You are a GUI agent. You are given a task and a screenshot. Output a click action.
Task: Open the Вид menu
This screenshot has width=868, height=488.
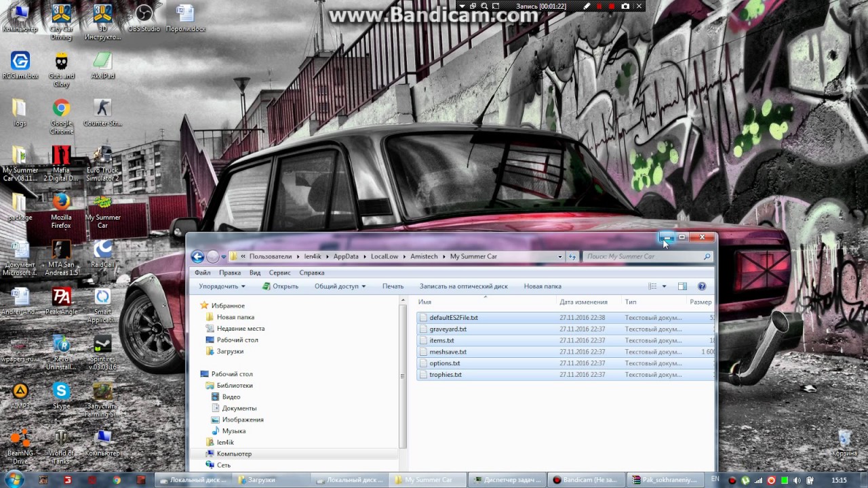coord(255,272)
